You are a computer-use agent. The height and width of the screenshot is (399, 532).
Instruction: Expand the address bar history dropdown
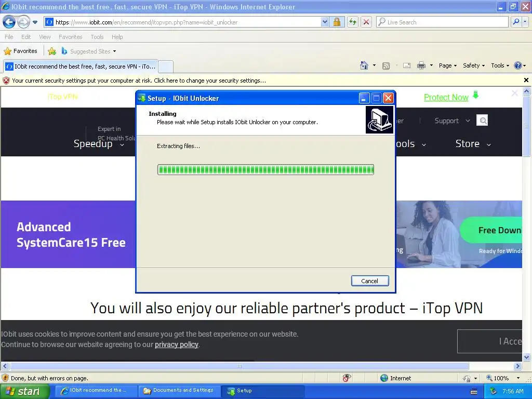tap(325, 22)
